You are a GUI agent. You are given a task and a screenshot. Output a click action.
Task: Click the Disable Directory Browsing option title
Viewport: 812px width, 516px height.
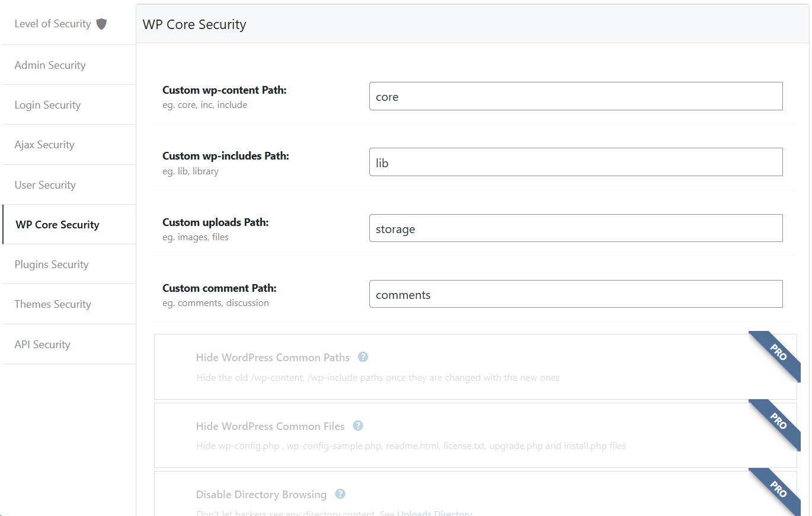(261, 495)
